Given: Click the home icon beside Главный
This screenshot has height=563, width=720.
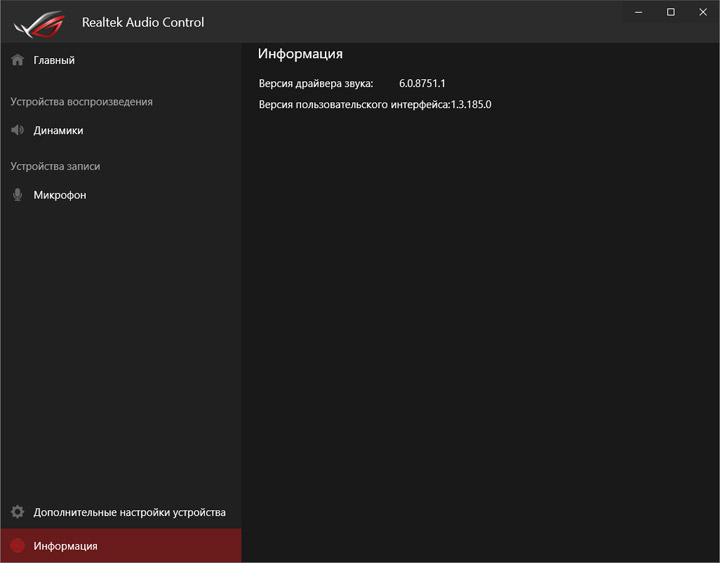Looking at the screenshot, I should 17,60.
